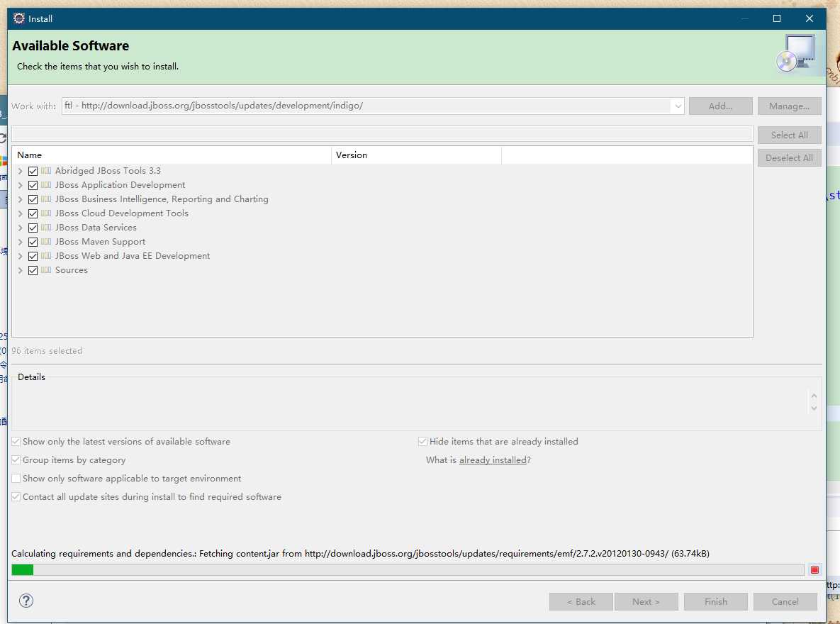Uncheck JBoss Maven Support checkbox

pyautogui.click(x=33, y=242)
